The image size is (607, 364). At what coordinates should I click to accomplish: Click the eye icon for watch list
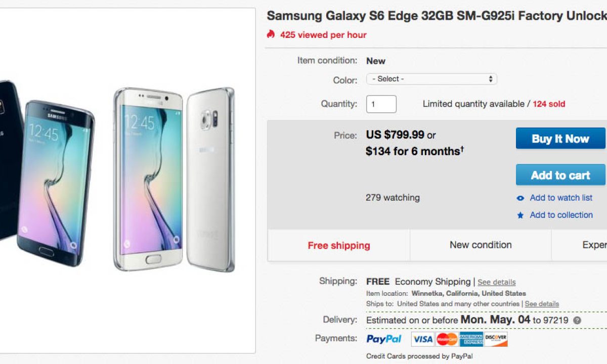(x=521, y=198)
